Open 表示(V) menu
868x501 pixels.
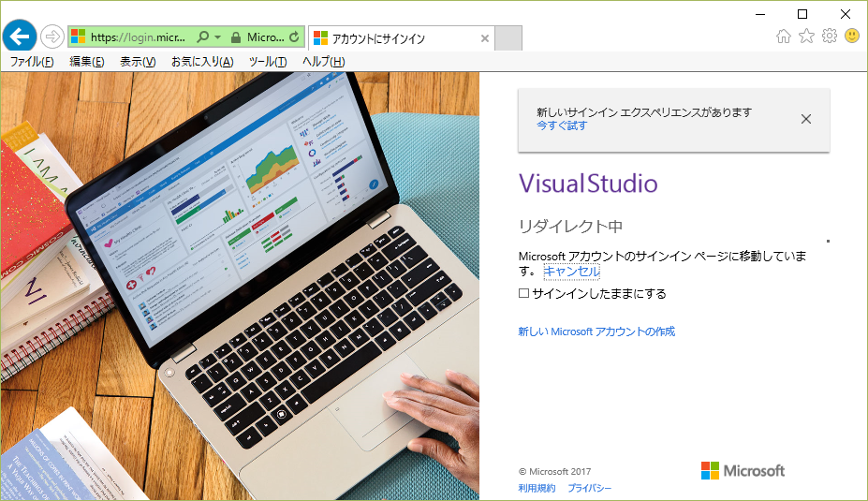pyautogui.click(x=138, y=62)
